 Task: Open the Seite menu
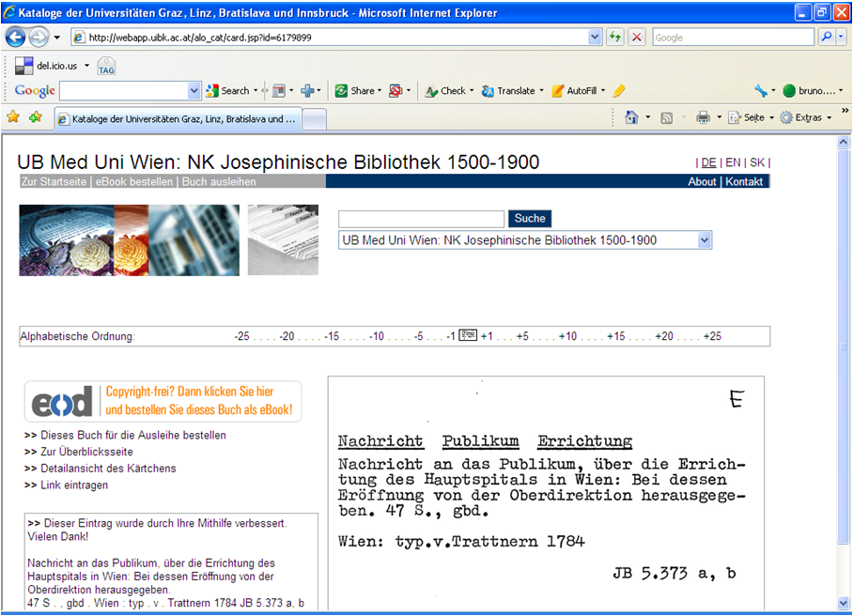click(x=753, y=117)
